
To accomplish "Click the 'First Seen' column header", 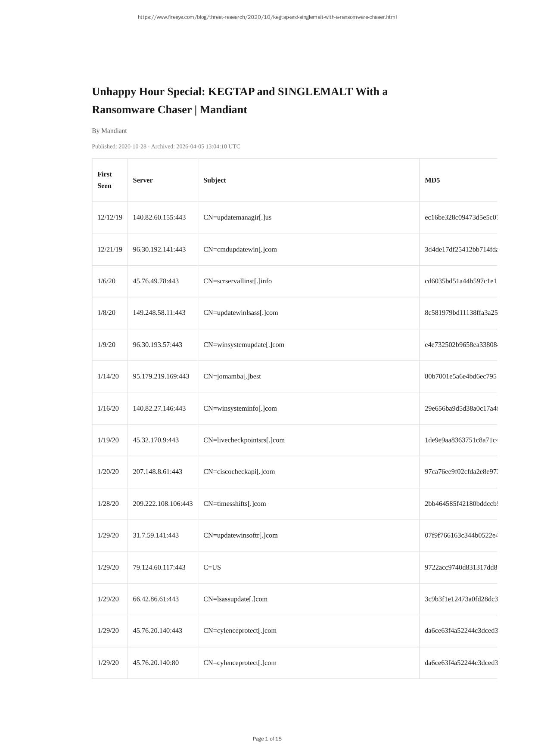I will tap(105, 180).
